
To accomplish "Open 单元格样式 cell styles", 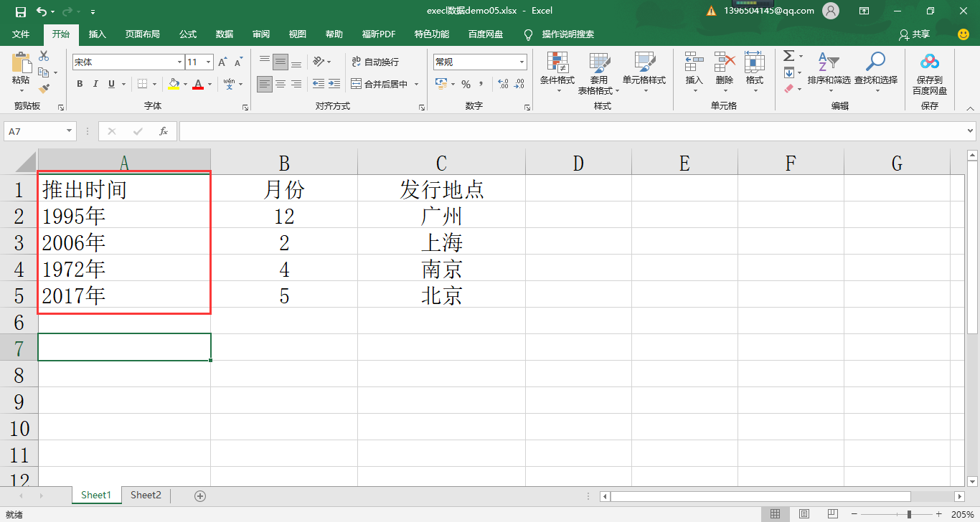I will [x=644, y=72].
